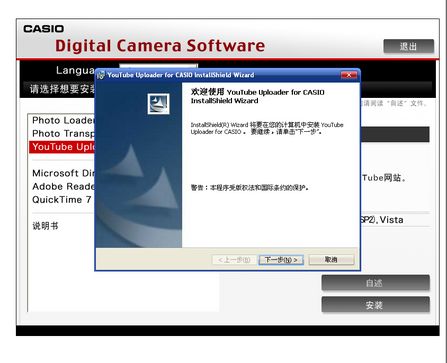Close the InstallShield Wizard dialog
The image size is (447, 363).
click(x=349, y=75)
